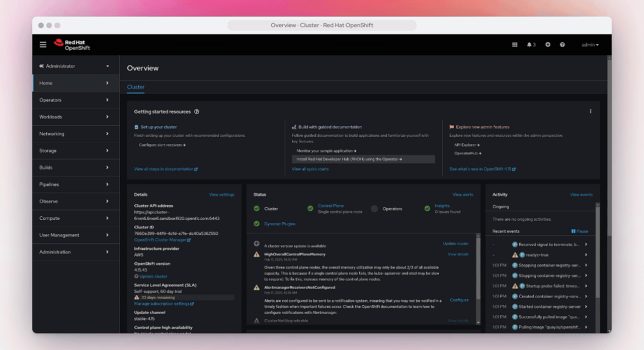Click View all quick starts

[x=310, y=169]
